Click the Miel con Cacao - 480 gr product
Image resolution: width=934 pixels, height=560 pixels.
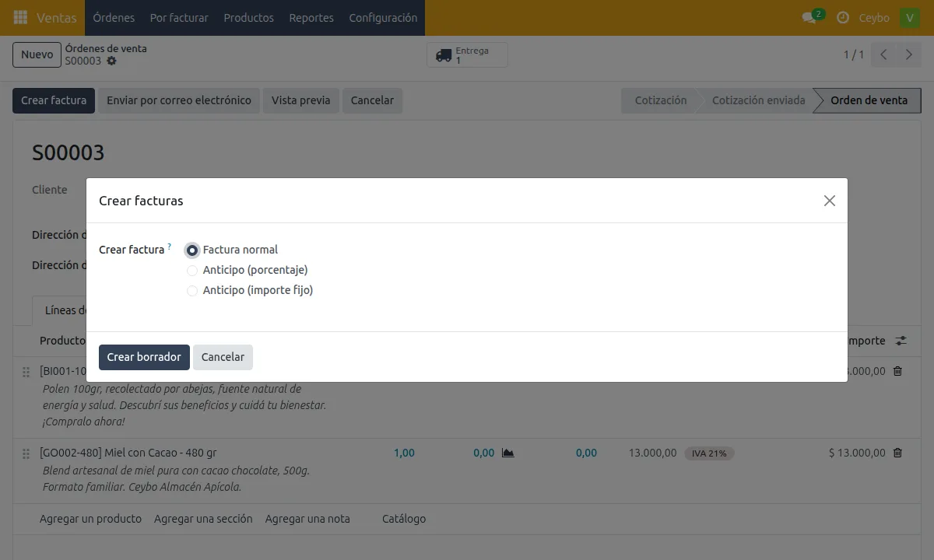128,453
